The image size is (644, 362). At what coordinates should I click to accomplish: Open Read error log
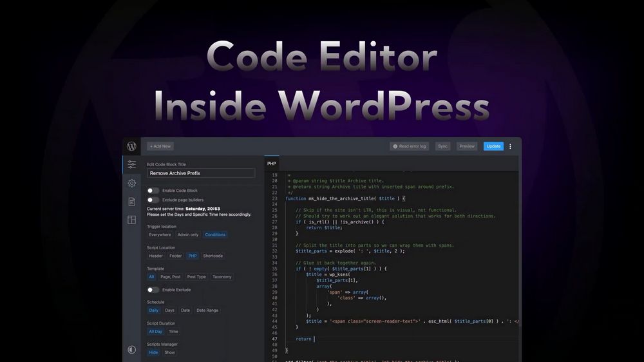(410, 146)
